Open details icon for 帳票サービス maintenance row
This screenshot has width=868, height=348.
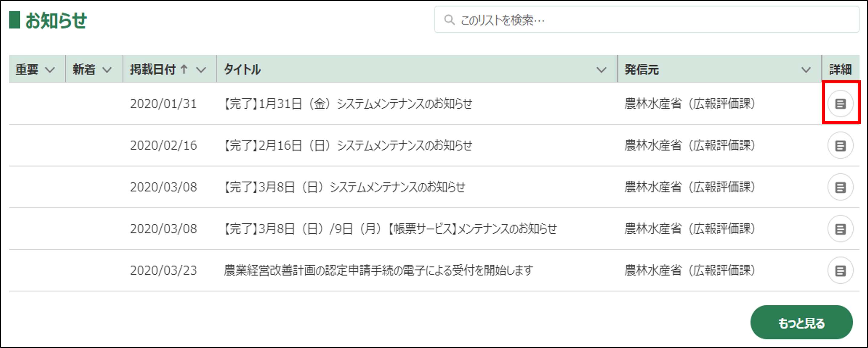(840, 229)
